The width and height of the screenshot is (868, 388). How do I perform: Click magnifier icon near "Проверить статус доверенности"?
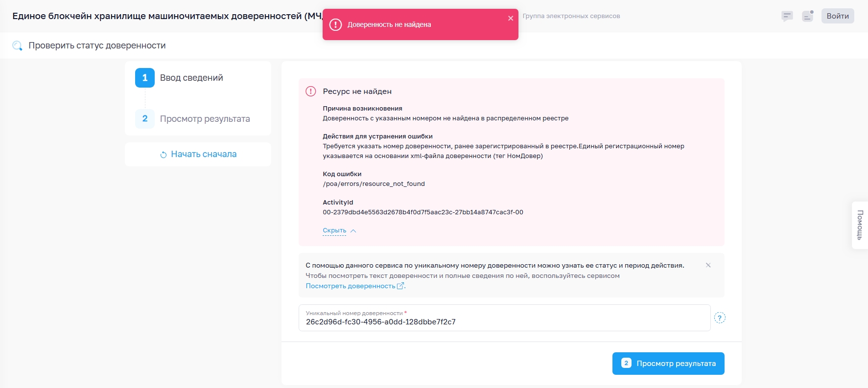click(17, 46)
